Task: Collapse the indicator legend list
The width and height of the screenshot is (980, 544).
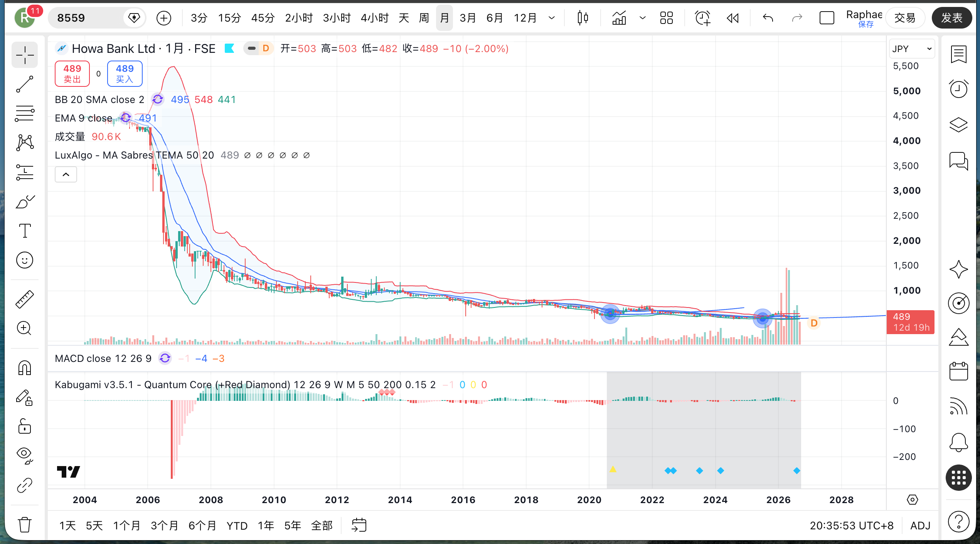Action: (x=66, y=174)
